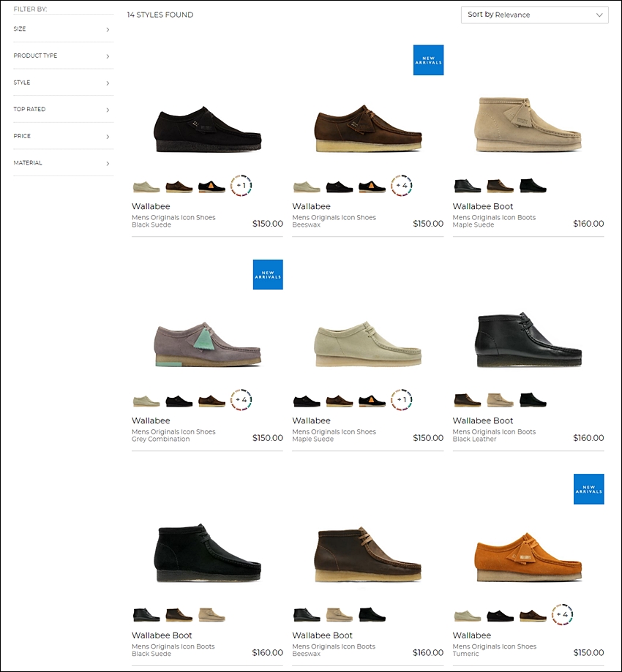Open Wallabee Boot title link above Beeswax boots
This screenshot has width=622, height=672.
tap(323, 635)
